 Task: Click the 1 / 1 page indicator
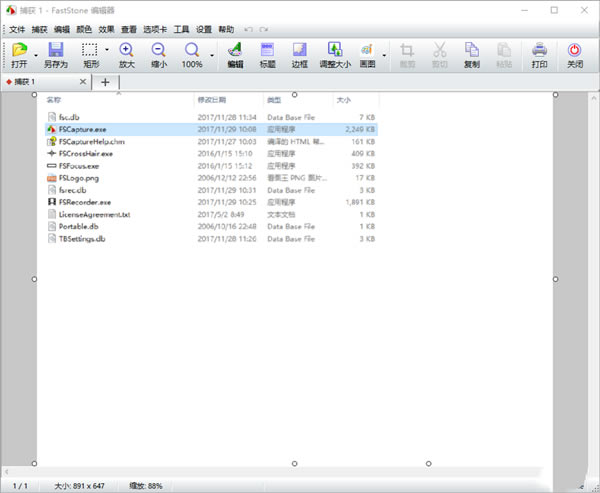[x=20, y=486]
